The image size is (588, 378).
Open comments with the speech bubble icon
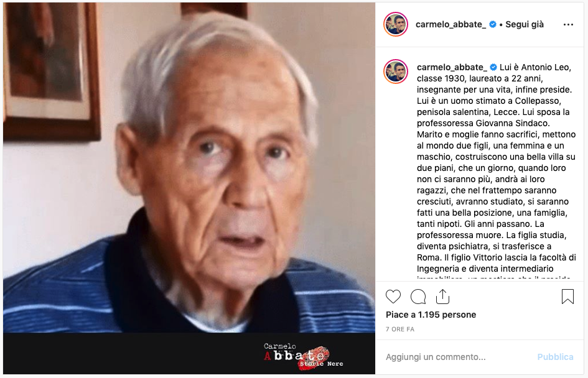(x=418, y=297)
